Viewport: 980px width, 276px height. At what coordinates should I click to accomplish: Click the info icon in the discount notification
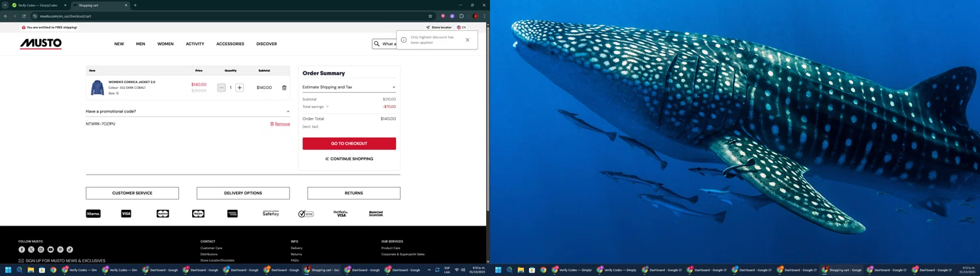[404, 40]
